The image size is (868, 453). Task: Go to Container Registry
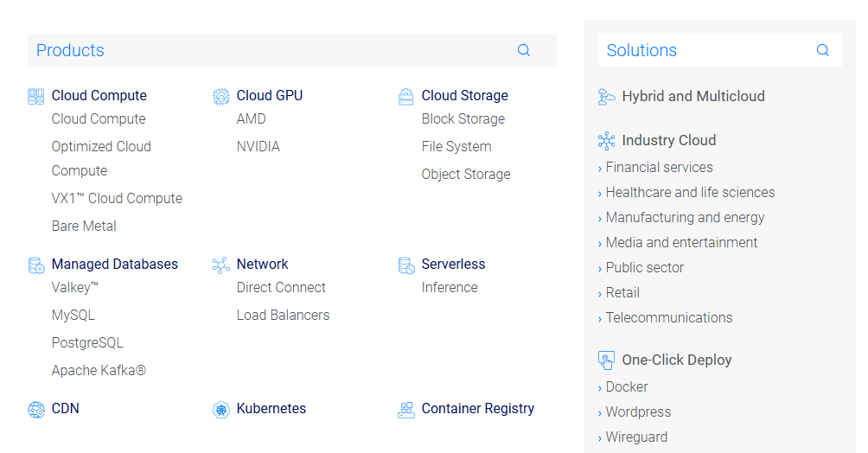[x=478, y=409]
